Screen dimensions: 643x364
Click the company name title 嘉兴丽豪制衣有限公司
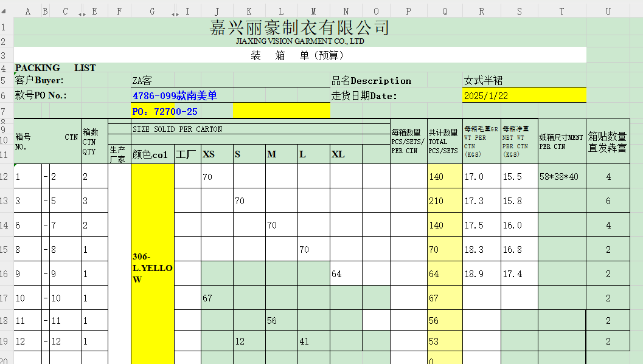point(299,27)
